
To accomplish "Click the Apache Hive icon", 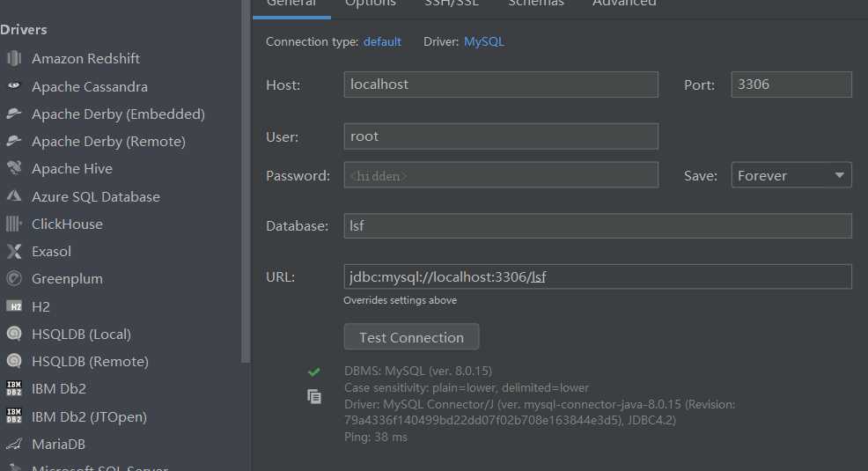I will tap(14, 168).
